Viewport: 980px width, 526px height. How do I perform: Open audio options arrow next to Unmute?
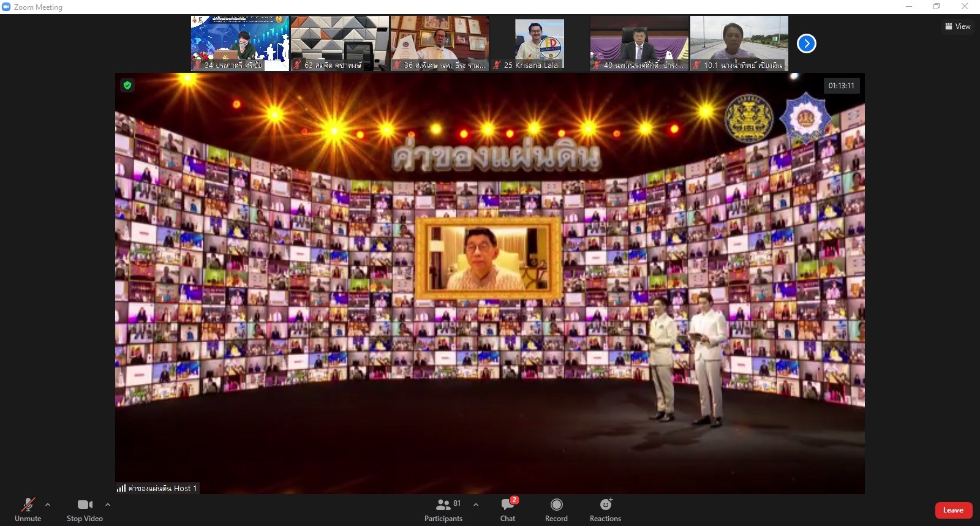(48, 505)
